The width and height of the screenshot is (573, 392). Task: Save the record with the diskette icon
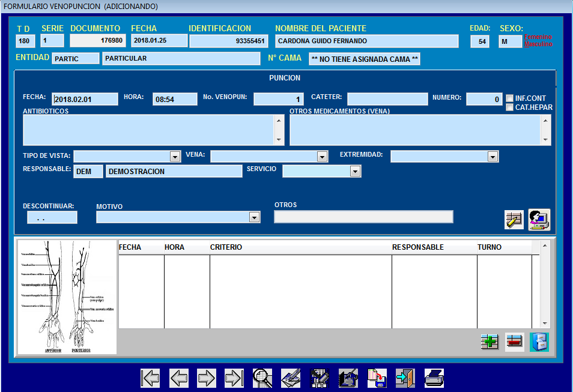coord(377,378)
